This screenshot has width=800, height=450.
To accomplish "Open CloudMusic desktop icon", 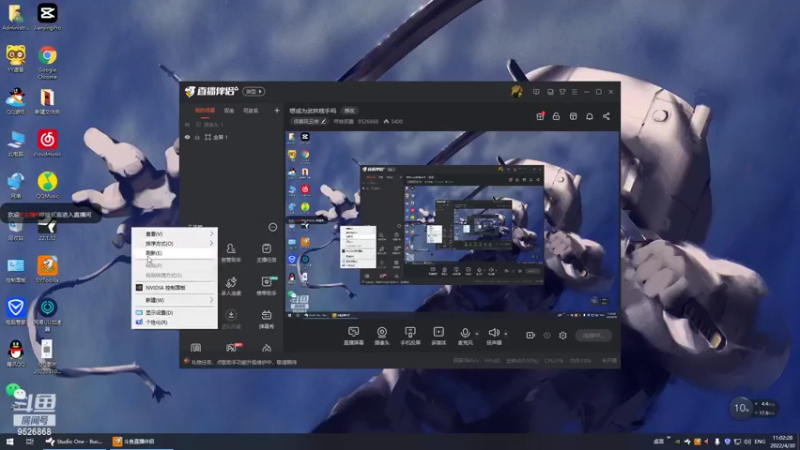I will pyautogui.click(x=47, y=143).
